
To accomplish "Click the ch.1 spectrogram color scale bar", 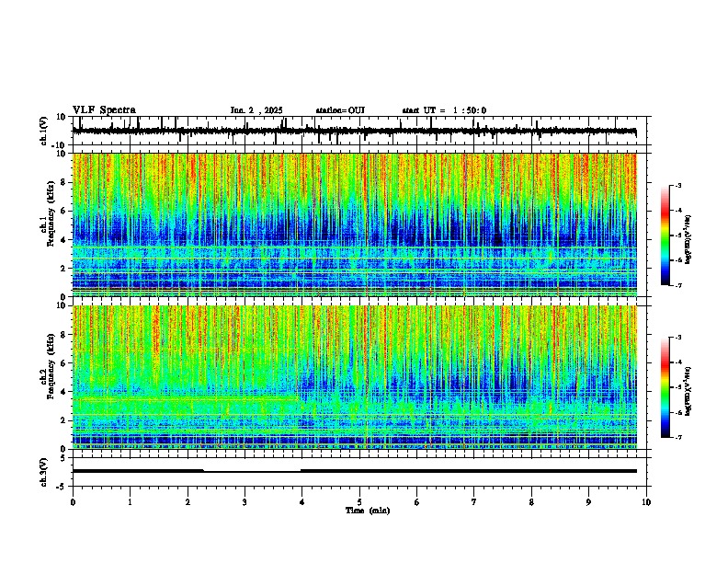I will pos(665,236).
